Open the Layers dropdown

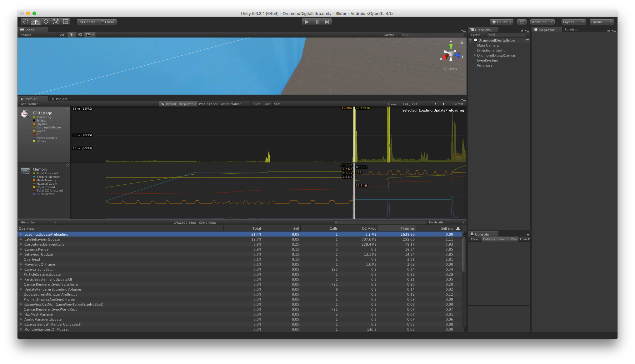573,22
